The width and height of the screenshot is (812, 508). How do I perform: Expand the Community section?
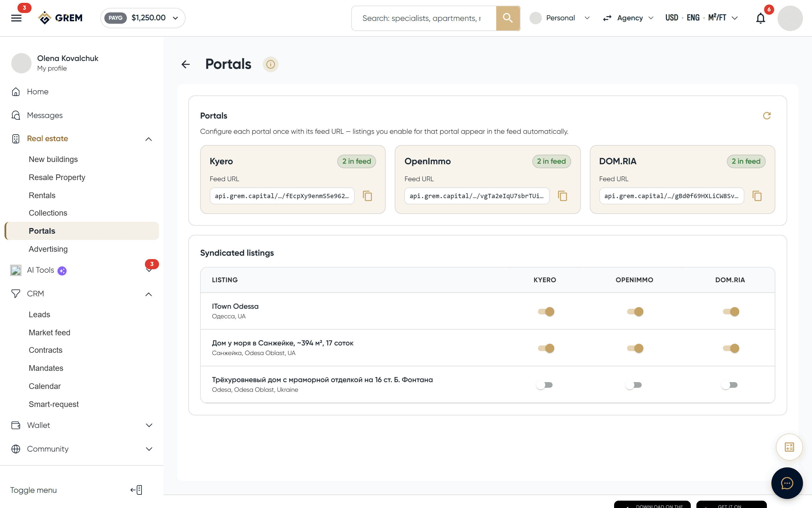[x=149, y=449]
